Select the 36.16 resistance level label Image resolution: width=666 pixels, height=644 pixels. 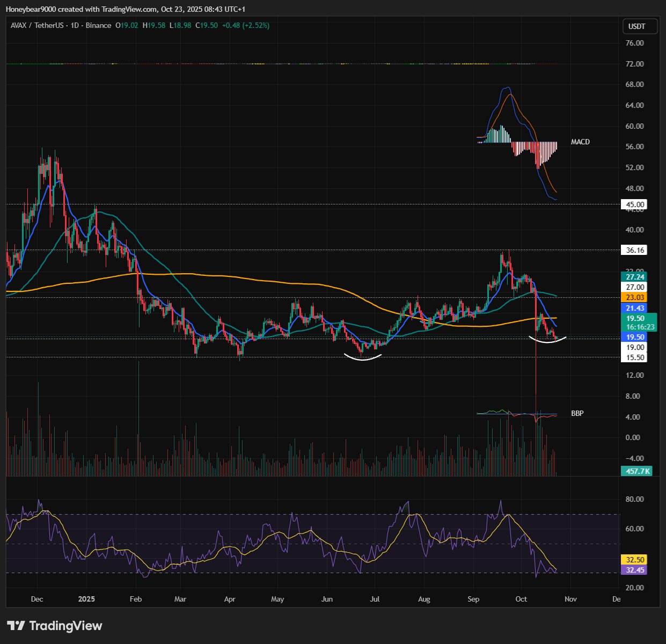click(x=633, y=250)
